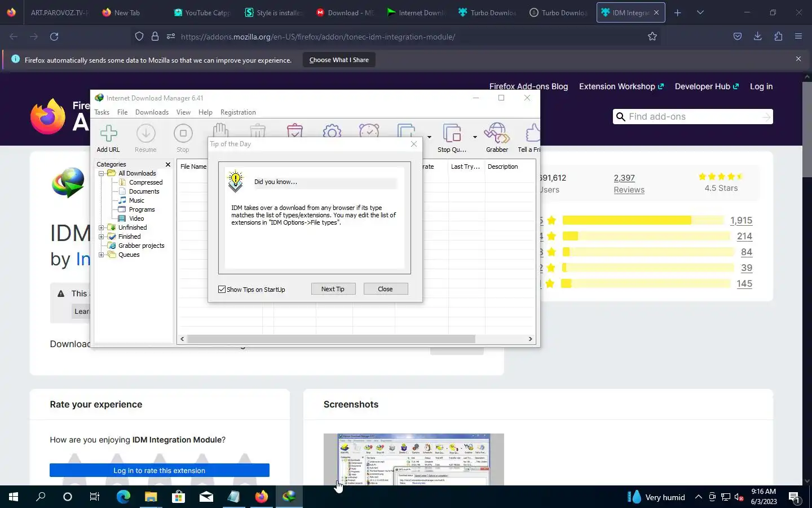The height and width of the screenshot is (508, 812).
Task: Click the shield tracking protection icon
Action: pos(139,37)
